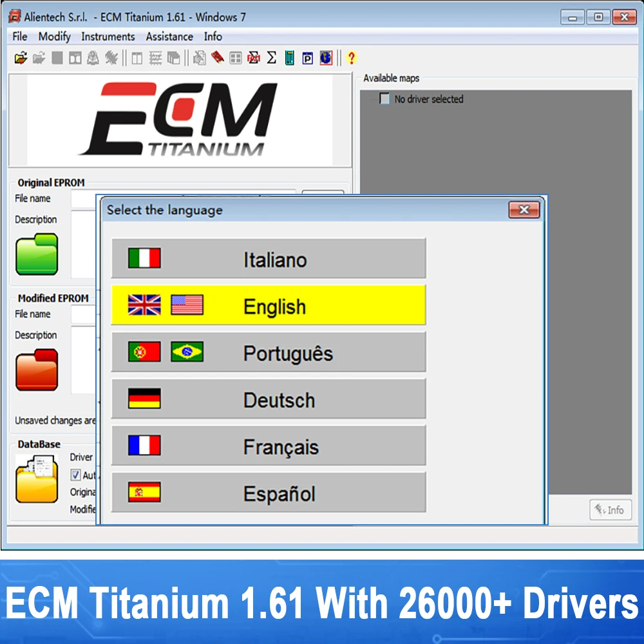Select the split-table view toolbar icon
This screenshot has width=644, height=644.
(x=137, y=58)
